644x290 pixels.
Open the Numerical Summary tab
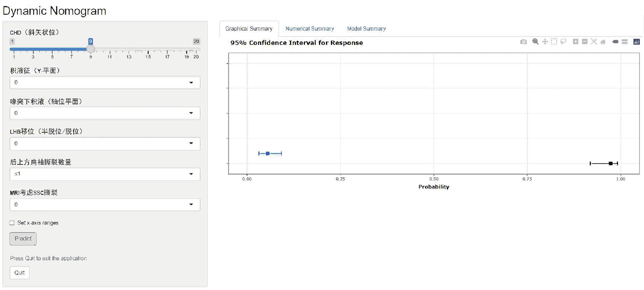tap(310, 29)
